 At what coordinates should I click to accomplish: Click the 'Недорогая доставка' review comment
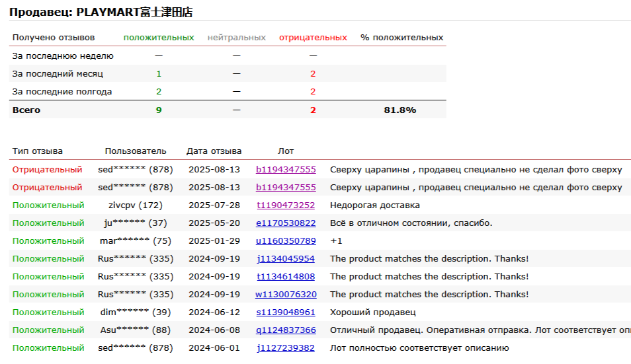click(x=374, y=205)
